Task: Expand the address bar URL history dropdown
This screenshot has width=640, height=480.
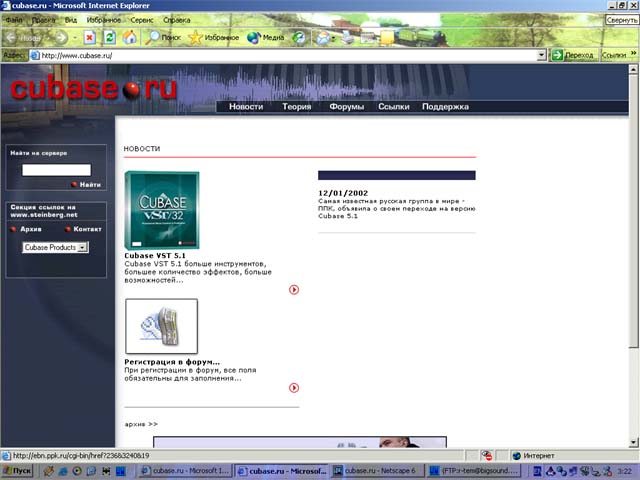Action: 542,55
